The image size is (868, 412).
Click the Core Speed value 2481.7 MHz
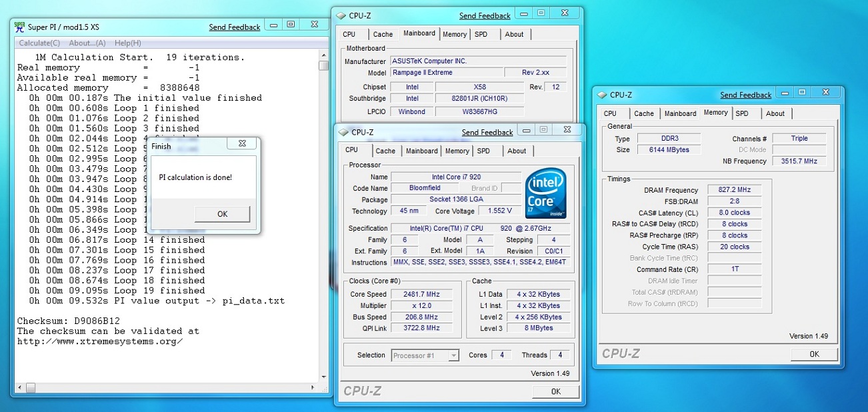tap(421, 294)
